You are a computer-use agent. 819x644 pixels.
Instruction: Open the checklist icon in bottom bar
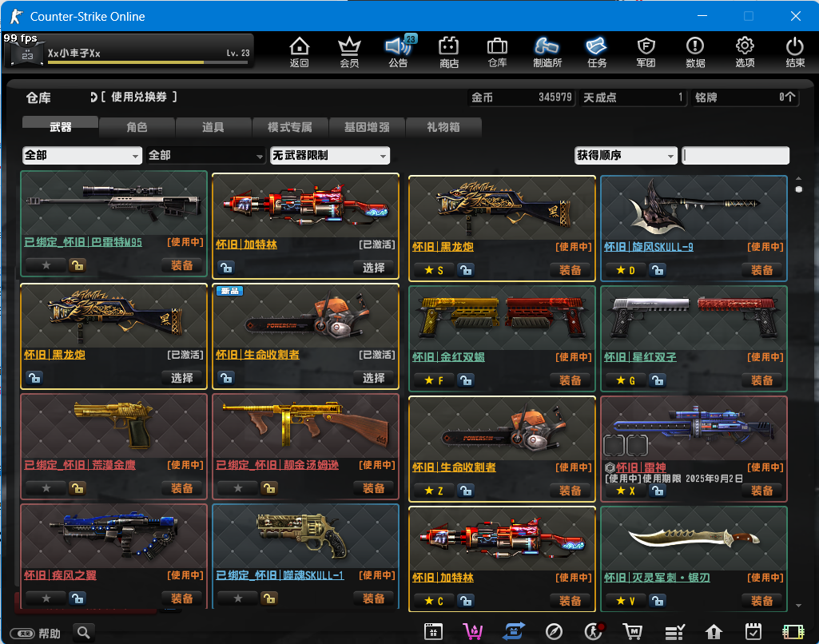[x=674, y=632]
